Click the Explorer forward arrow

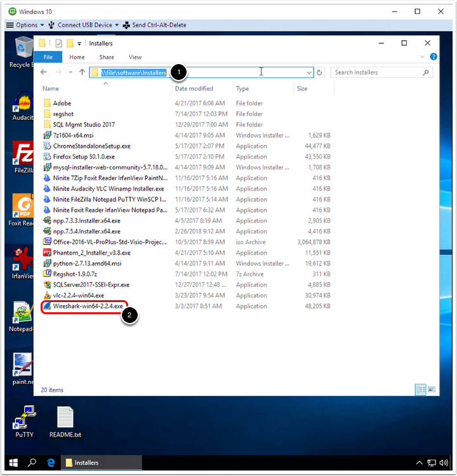point(58,72)
